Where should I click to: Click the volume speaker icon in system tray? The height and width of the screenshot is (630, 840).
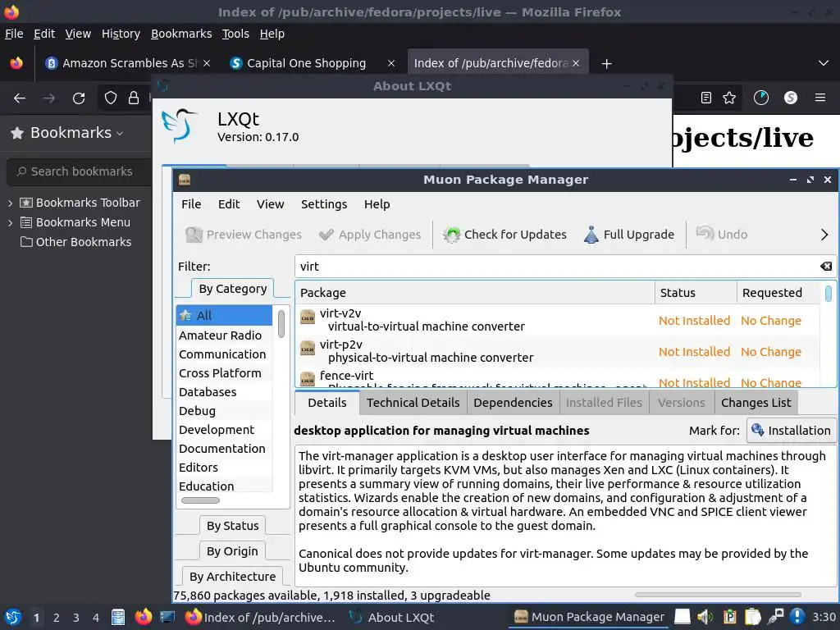(x=705, y=617)
